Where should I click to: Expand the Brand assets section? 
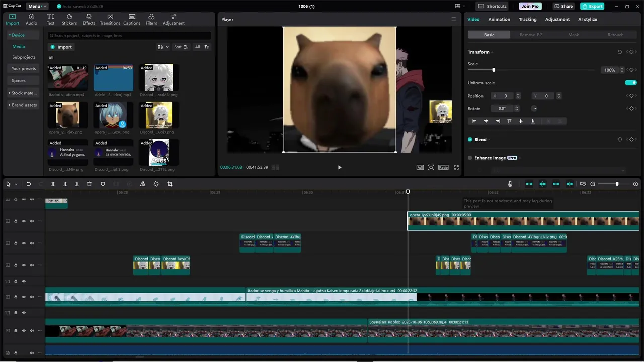pyautogui.click(x=23, y=105)
